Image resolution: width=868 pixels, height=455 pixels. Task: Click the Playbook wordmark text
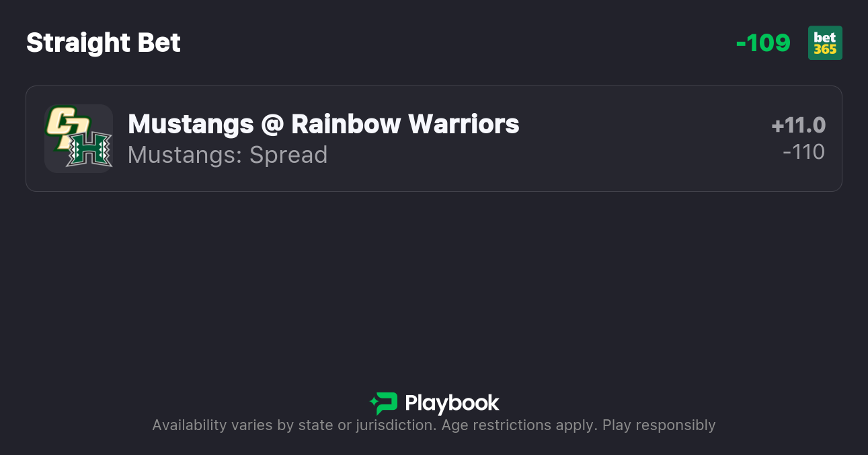(x=452, y=403)
